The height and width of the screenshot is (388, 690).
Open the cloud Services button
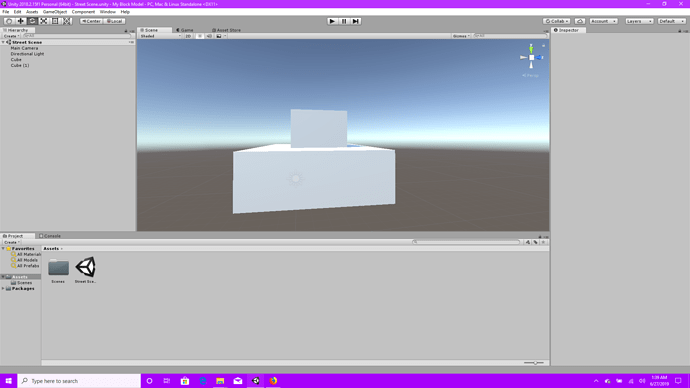580,21
